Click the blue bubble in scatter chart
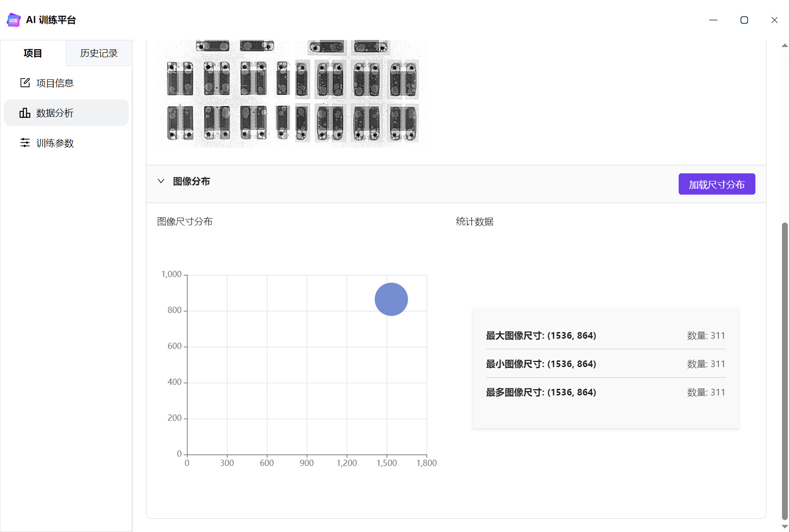The image size is (790, 532). tap(391, 299)
